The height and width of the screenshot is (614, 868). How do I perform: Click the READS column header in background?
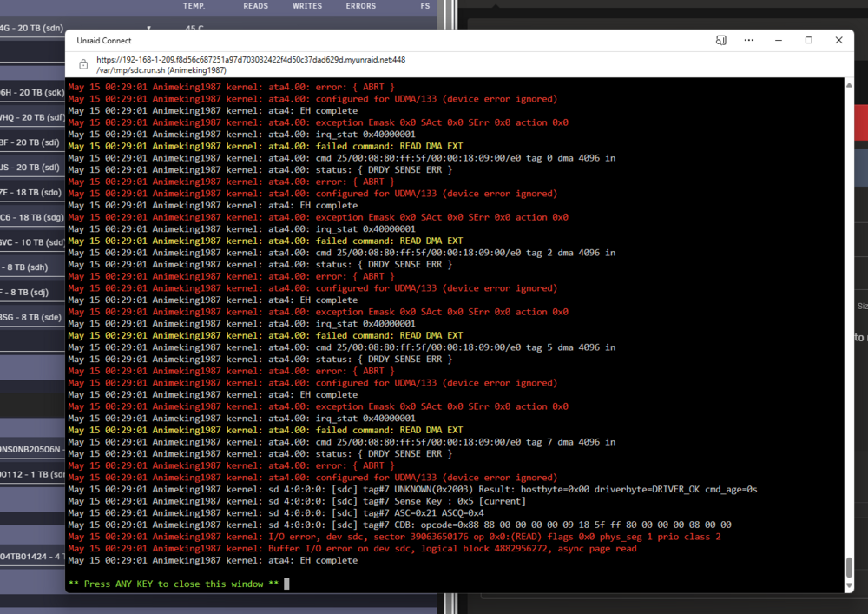coord(256,6)
